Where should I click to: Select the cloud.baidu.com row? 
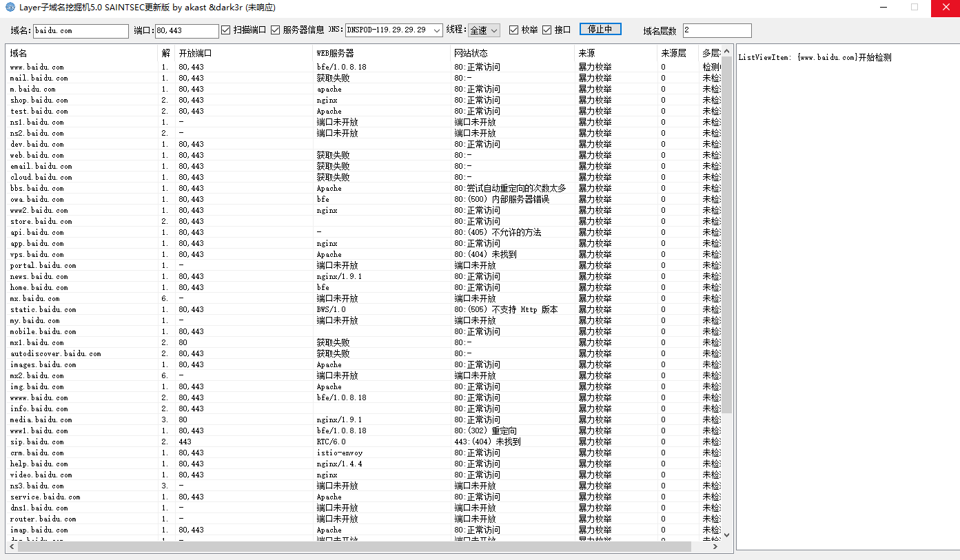click(x=364, y=177)
